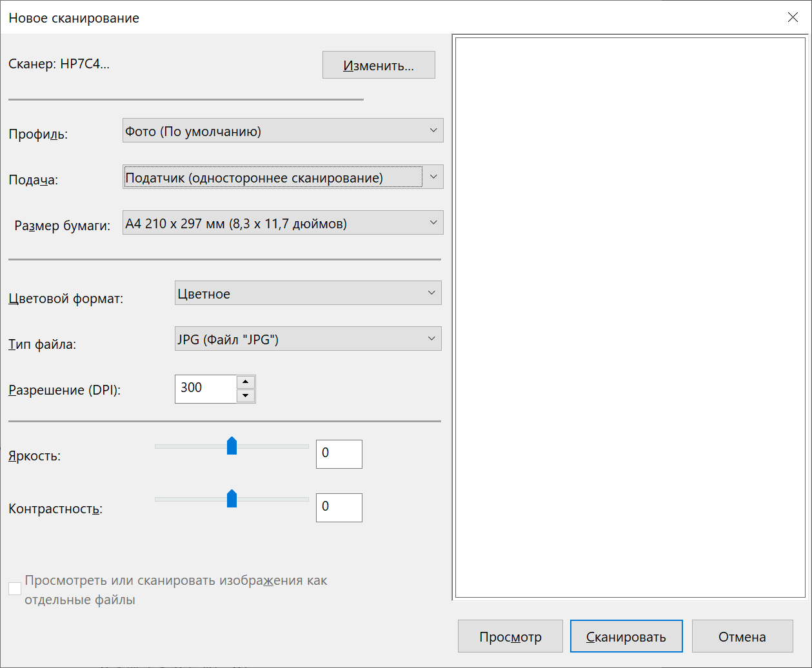
Task: Click inside the Разрешение DPI field
Action: point(206,389)
